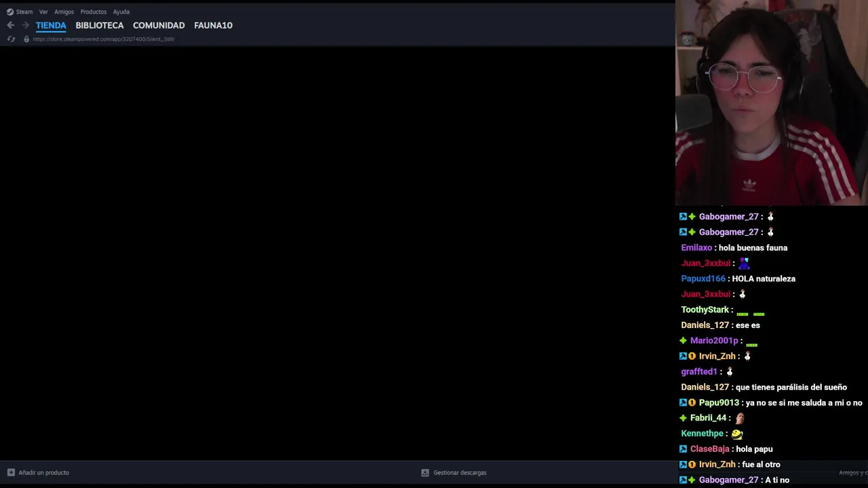Click message 'fue al otro'

tap(761, 464)
